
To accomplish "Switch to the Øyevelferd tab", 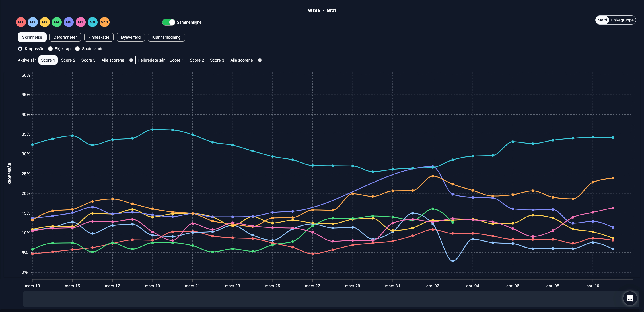I will coord(131,37).
